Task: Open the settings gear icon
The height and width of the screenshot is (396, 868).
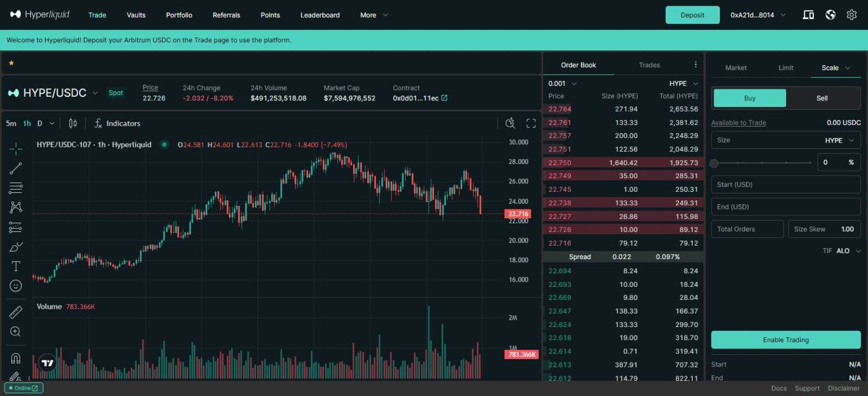Action: click(851, 15)
